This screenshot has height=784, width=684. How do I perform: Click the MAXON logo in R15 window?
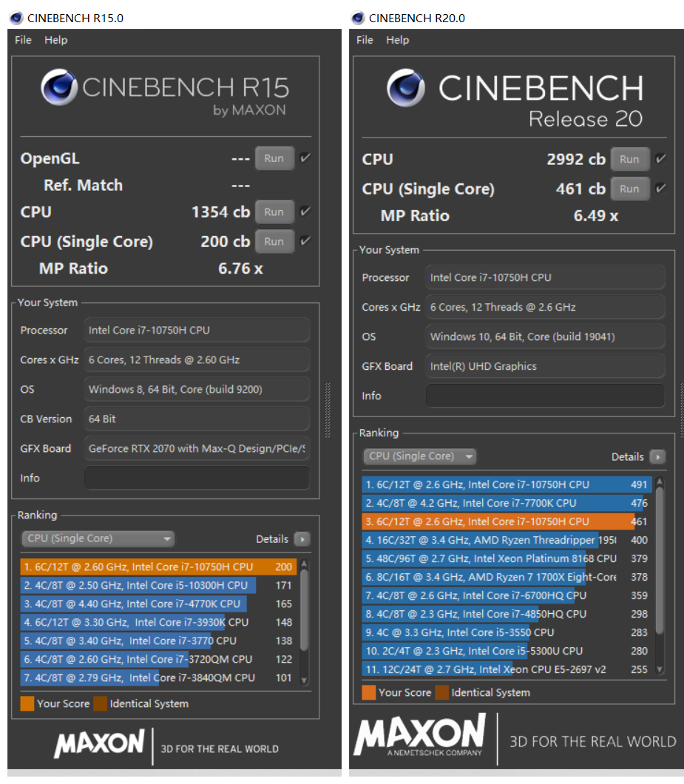(x=100, y=742)
